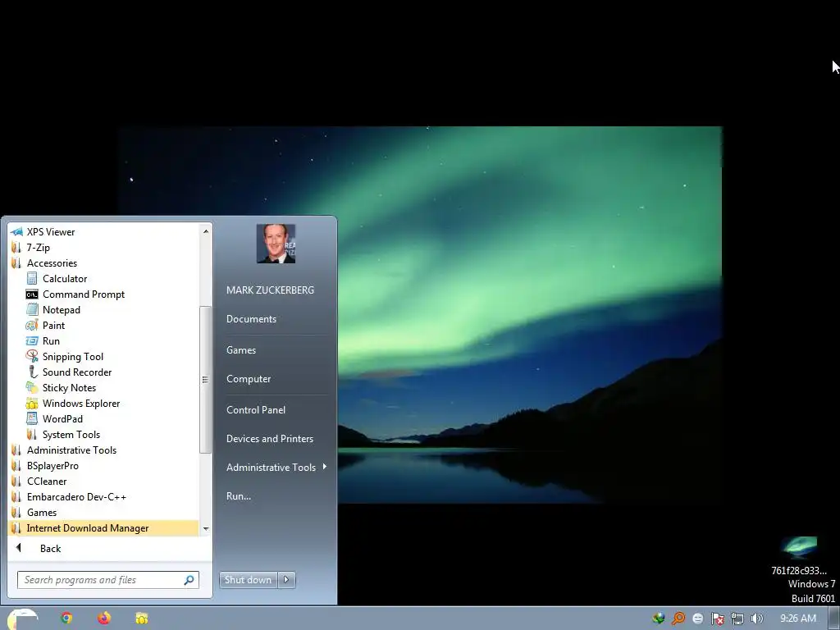This screenshot has height=630, width=840.
Task: Click Run... in the right pane
Action: (x=239, y=496)
